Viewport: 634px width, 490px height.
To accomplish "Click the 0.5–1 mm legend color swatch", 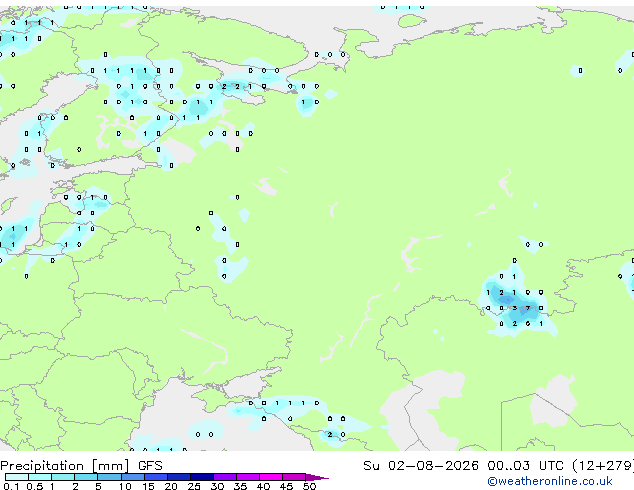I will point(40,477).
